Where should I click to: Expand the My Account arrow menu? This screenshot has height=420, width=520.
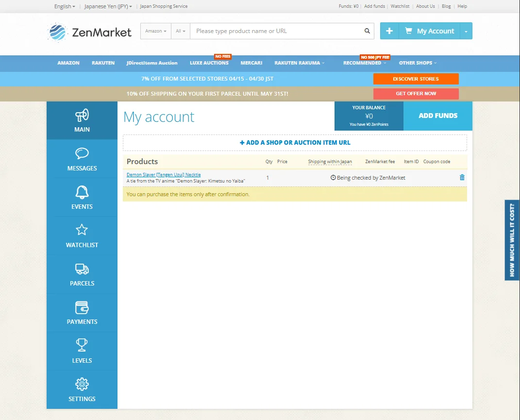[x=466, y=31]
